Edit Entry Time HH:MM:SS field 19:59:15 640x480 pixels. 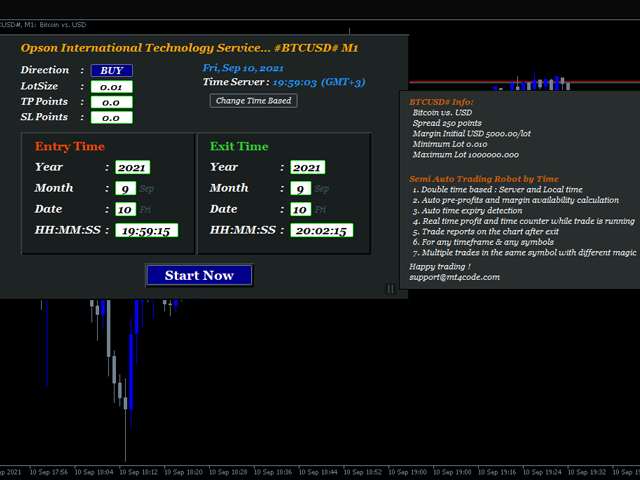pos(147,230)
